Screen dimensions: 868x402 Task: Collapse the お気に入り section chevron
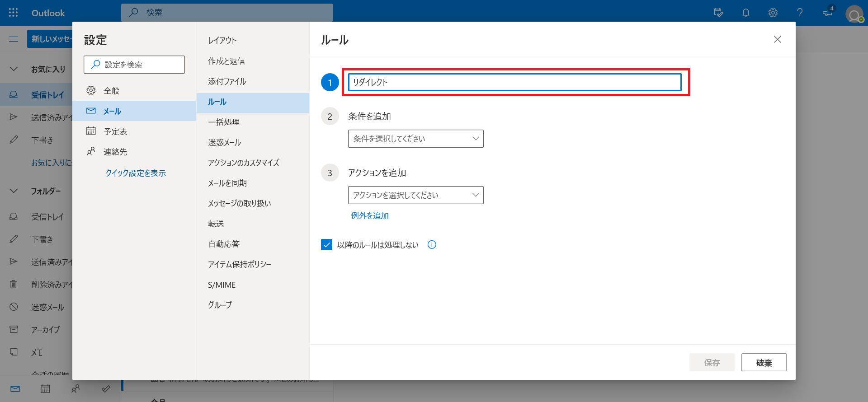tap(14, 69)
